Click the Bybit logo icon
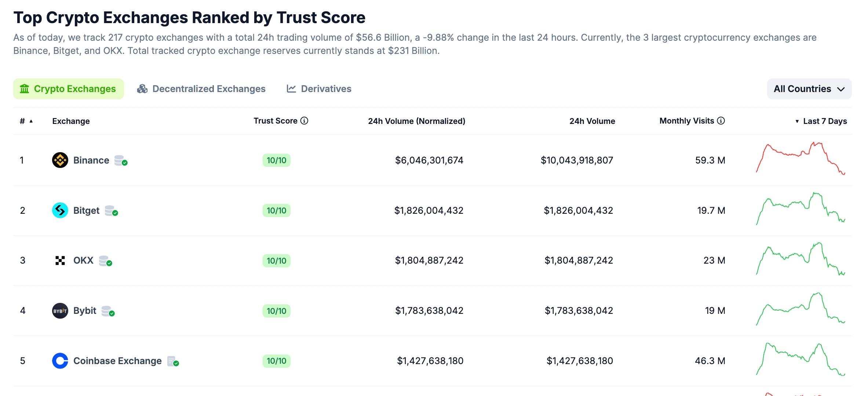This screenshot has height=396, width=868. coord(60,311)
